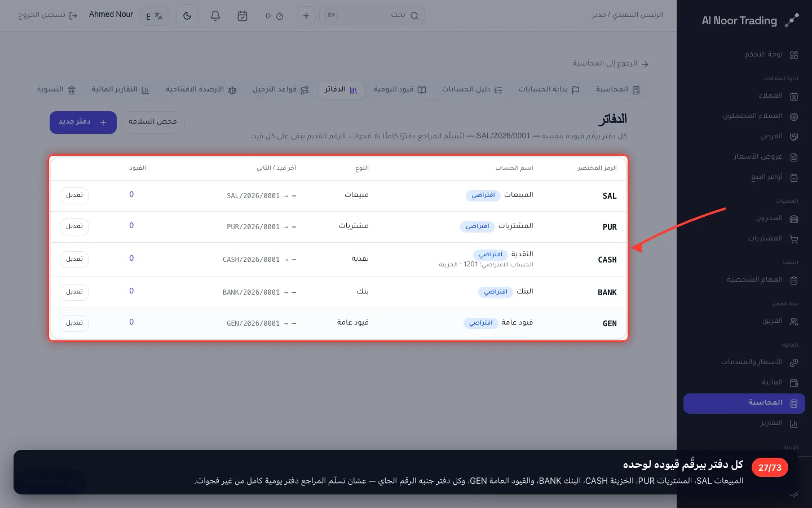The height and width of the screenshot is (508, 812).
Task: Go back via الرجوع إلى المحاسبة
Action: 611,64
